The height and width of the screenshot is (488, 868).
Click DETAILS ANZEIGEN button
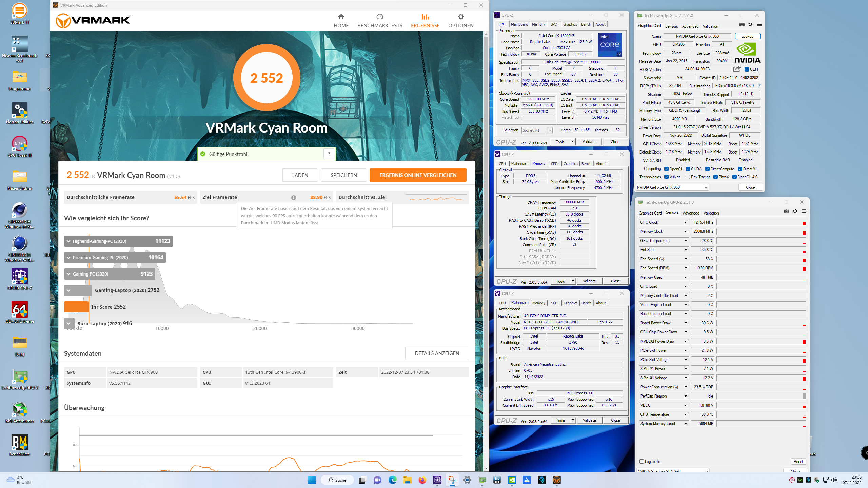click(x=437, y=353)
